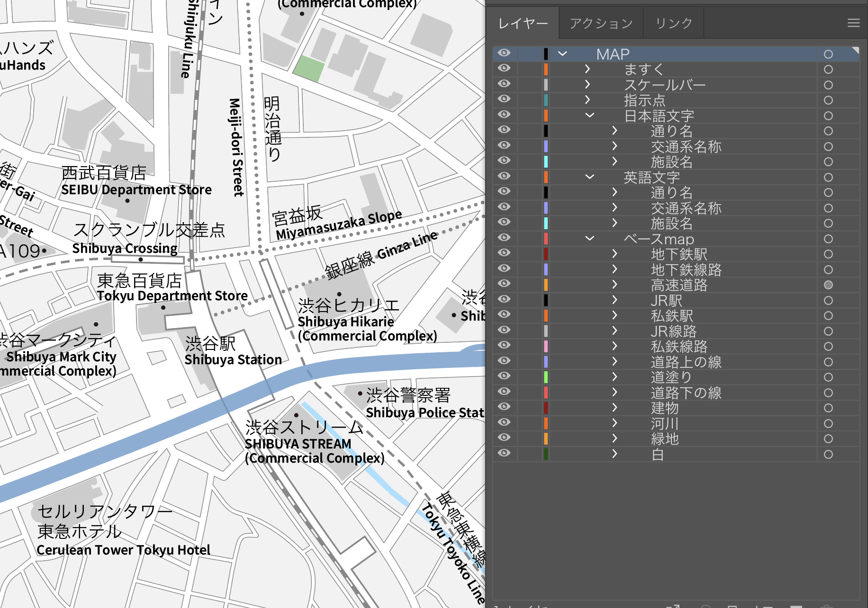The width and height of the screenshot is (868, 608).
Task: Switch to the レイヤー tab
Action: click(523, 23)
